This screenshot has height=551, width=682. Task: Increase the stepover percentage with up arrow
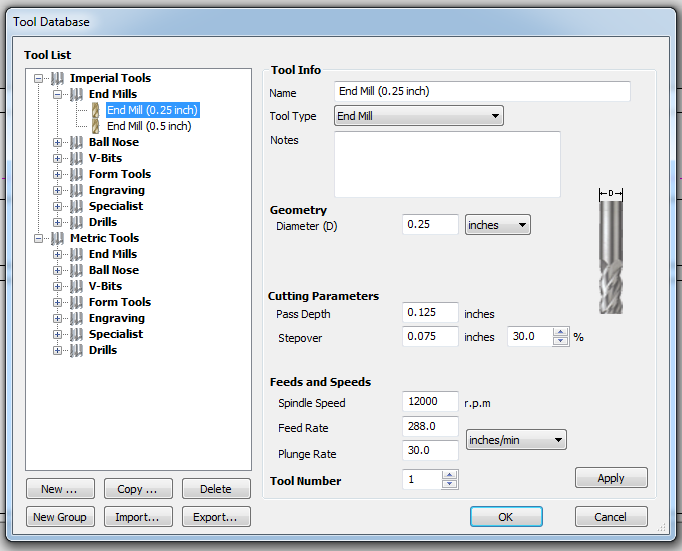coord(560,332)
